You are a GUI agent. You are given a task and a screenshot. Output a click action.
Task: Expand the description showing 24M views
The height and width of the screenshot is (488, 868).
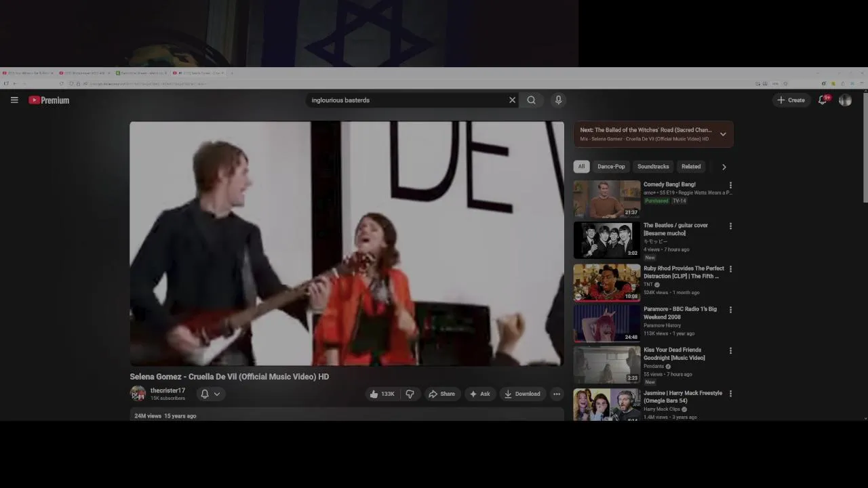(x=347, y=415)
